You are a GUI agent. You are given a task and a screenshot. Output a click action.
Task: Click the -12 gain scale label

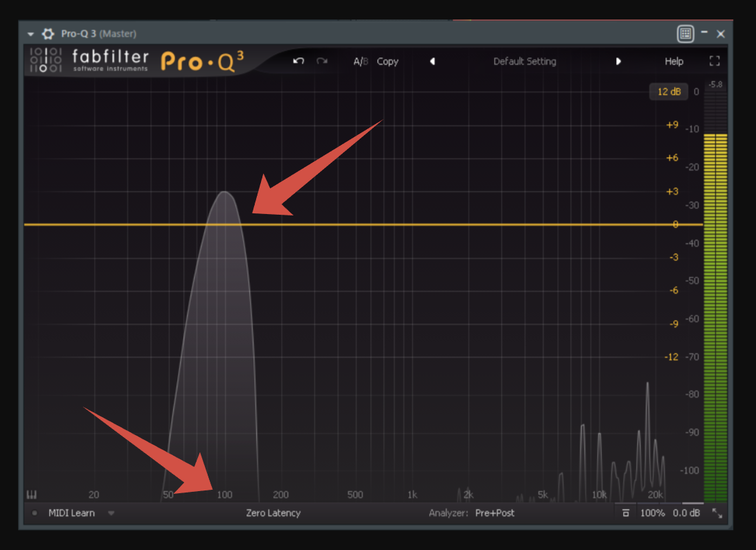671,357
